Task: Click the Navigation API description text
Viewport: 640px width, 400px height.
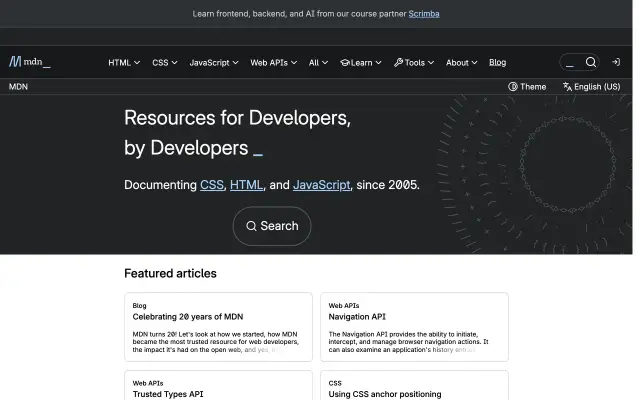Action: (x=408, y=342)
